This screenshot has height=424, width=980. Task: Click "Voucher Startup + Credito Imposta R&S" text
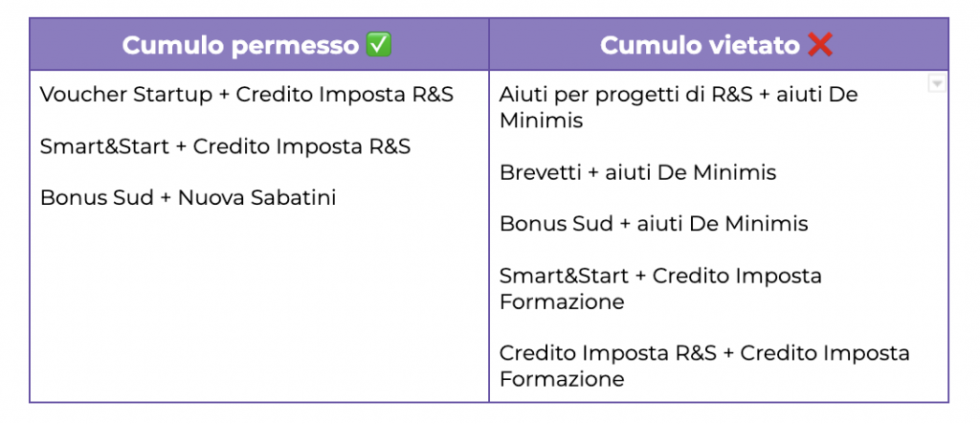click(247, 95)
